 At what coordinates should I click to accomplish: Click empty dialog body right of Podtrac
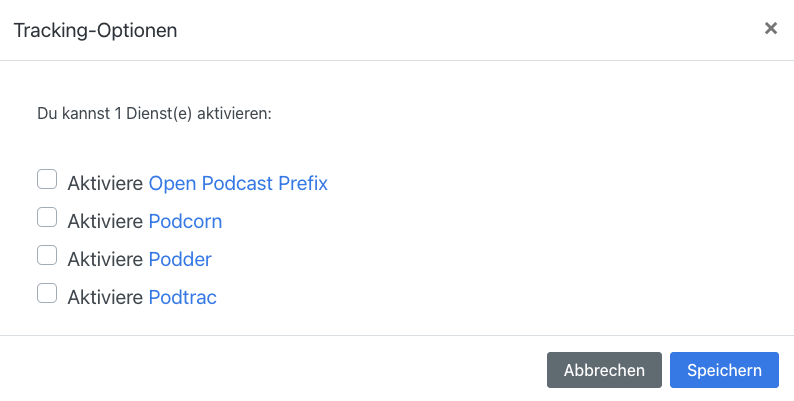pyautogui.click(x=500, y=297)
